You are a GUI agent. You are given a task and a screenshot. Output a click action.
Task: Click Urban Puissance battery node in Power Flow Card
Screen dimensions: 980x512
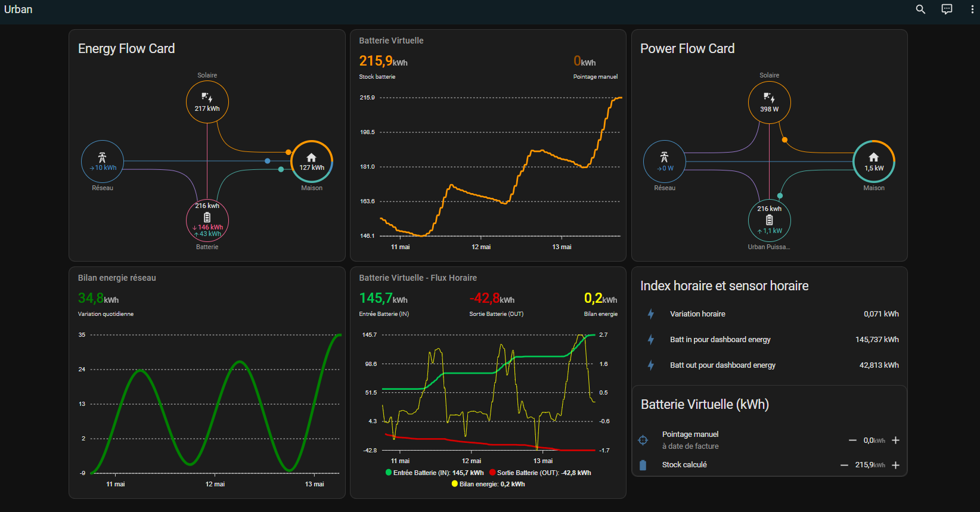click(x=770, y=220)
